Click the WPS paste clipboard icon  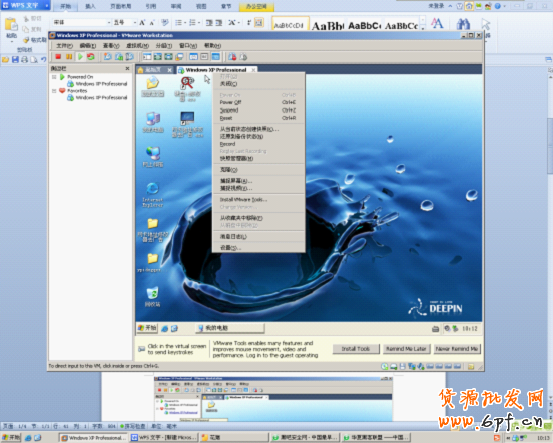[11, 24]
